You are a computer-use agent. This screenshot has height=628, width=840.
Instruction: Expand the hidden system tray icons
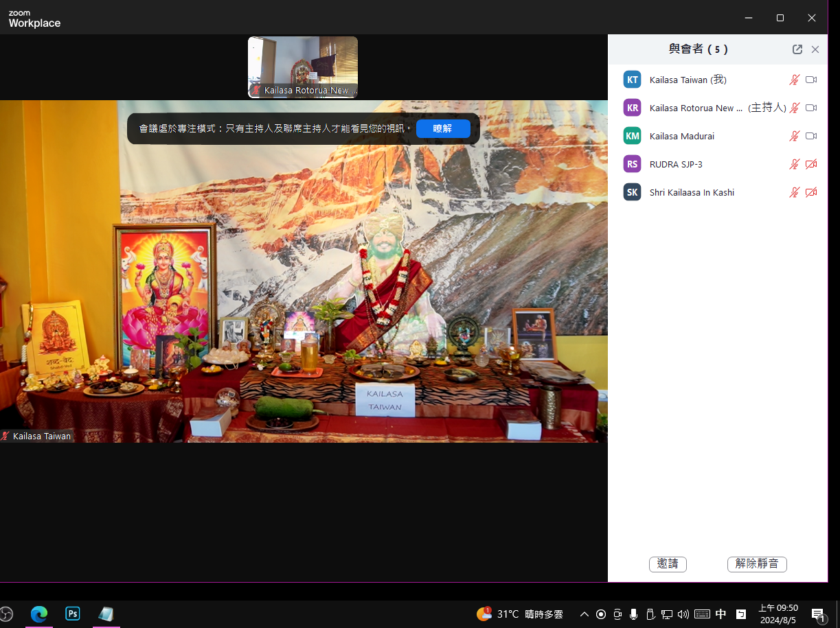pos(584,614)
